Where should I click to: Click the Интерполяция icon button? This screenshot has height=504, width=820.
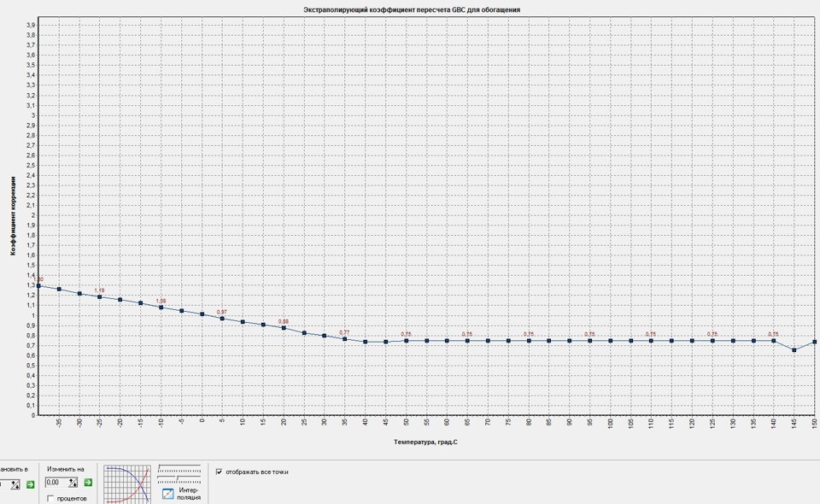[x=168, y=494]
